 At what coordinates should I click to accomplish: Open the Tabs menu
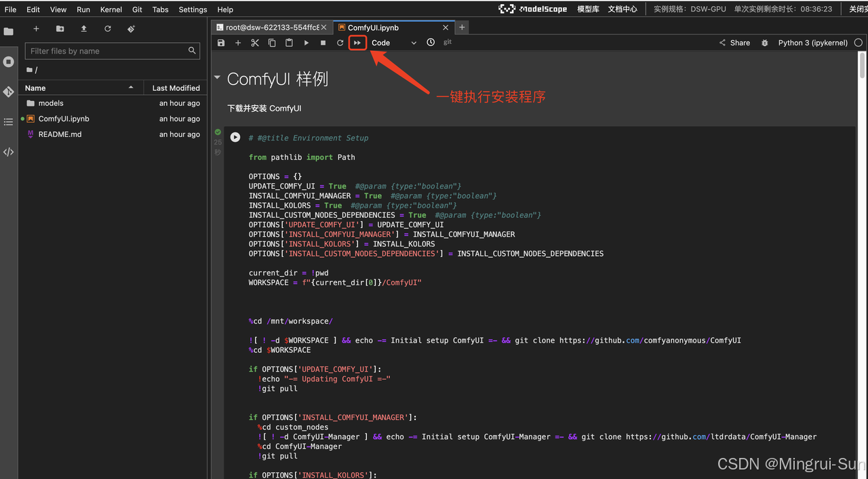(161, 9)
